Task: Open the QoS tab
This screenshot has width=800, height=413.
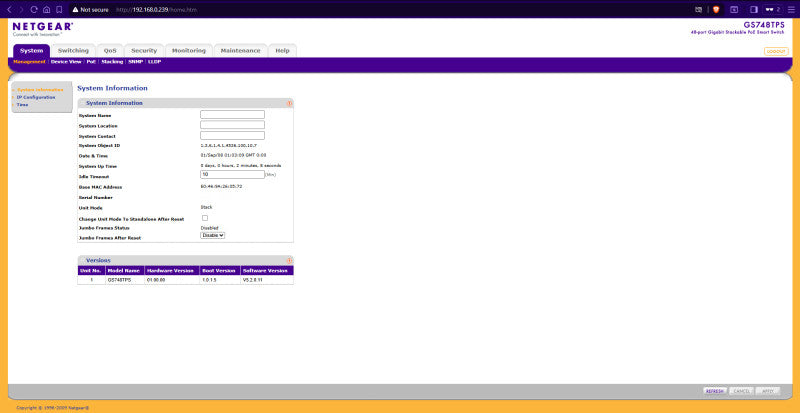Action: [x=110, y=51]
